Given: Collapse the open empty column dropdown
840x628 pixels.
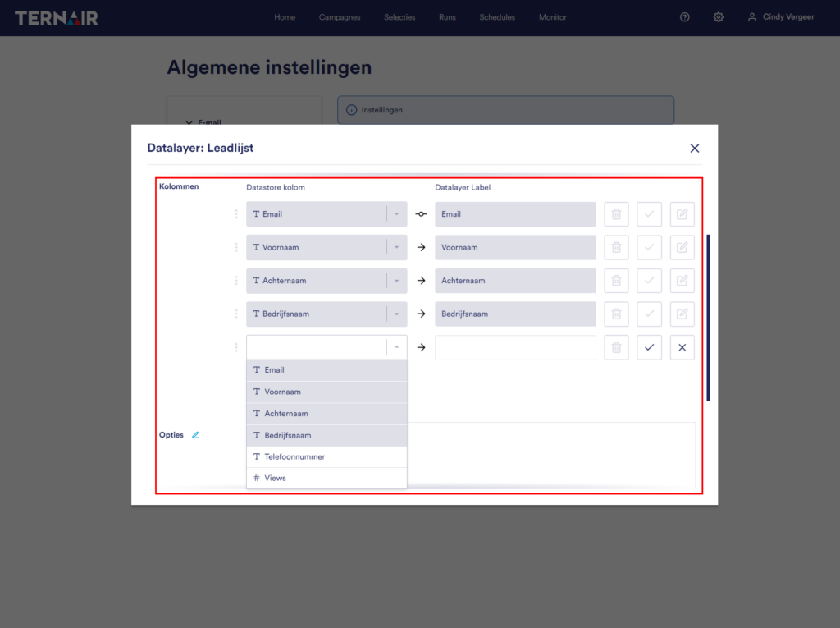Looking at the screenshot, I should (x=396, y=347).
